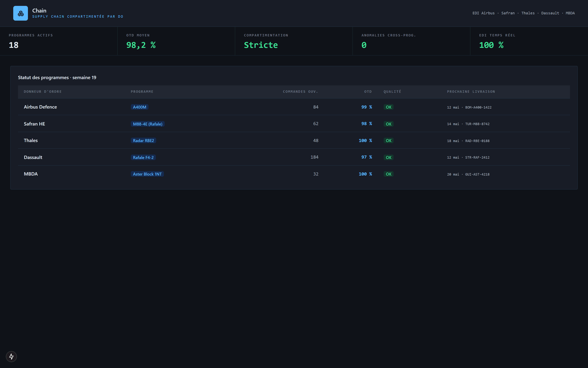Click the "Chain" app title
This screenshot has height=368, width=588.
point(39,10)
